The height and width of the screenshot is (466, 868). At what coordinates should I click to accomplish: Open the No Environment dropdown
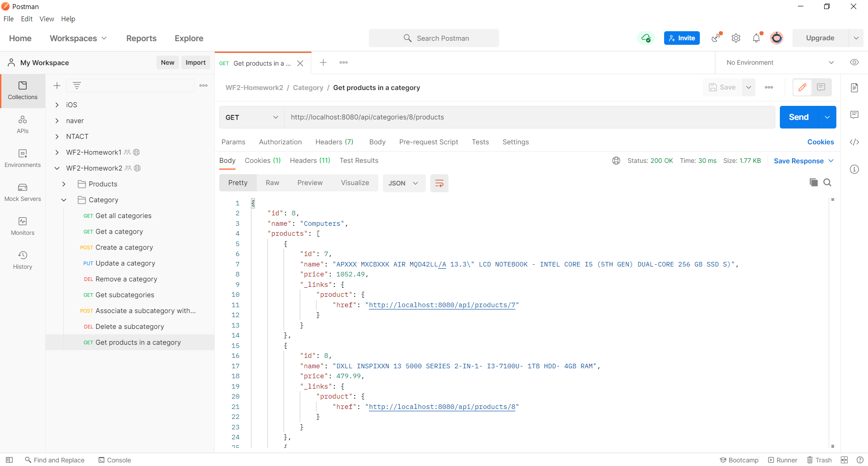(x=780, y=62)
